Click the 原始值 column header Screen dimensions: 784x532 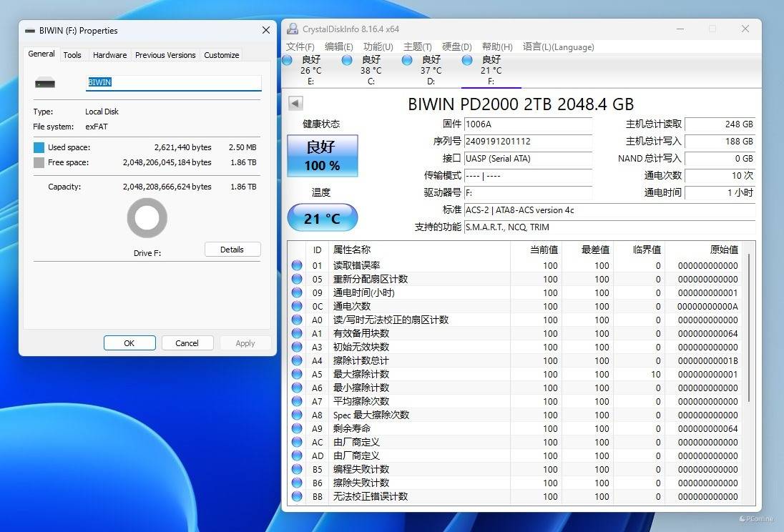(703, 250)
